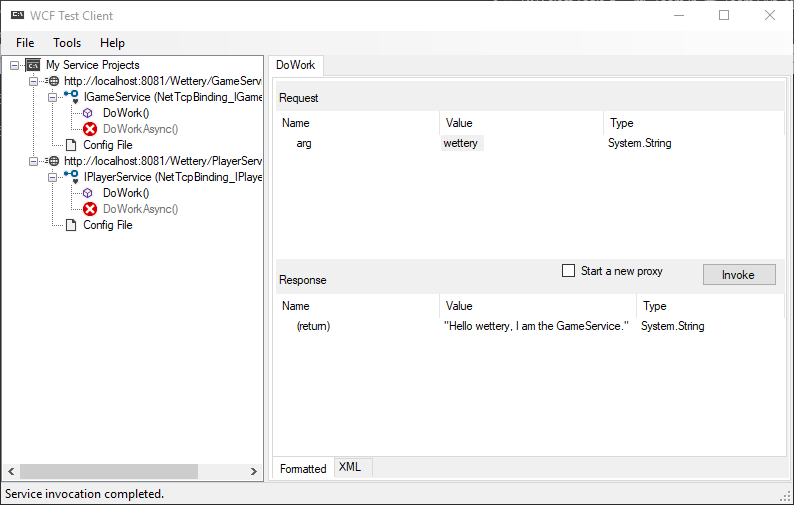Image resolution: width=794 pixels, height=505 pixels.
Task: Click the red error icon on IPlayerService DoWorkAsync()
Action: pyautogui.click(x=90, y=209)
